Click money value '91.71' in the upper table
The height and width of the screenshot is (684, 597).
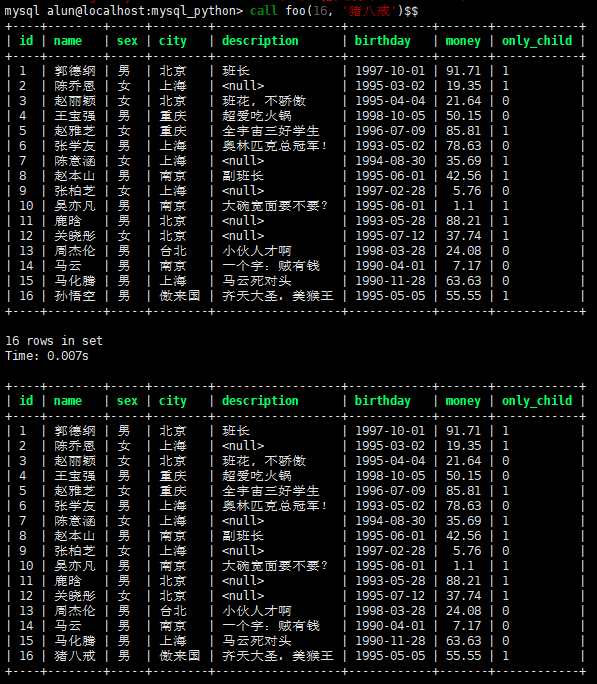pyautogui.click(x=463, y=71)
